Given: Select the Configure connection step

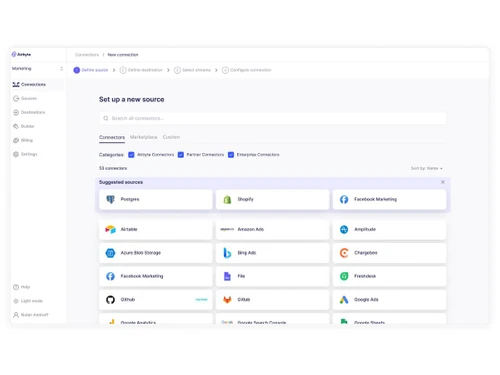Looking at the screenshot, I should tap(247, 70).
